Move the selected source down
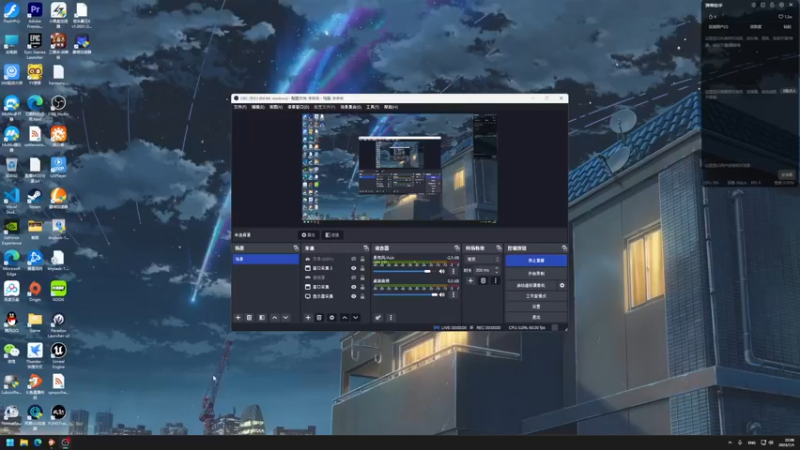Image resolution: width=800 pixels, height=450 pixels. tap(356, 317)
